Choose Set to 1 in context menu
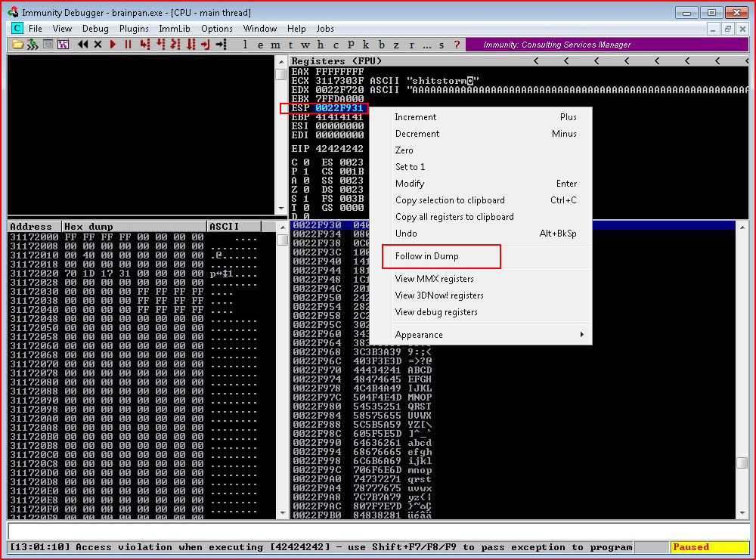 point(481,167)
